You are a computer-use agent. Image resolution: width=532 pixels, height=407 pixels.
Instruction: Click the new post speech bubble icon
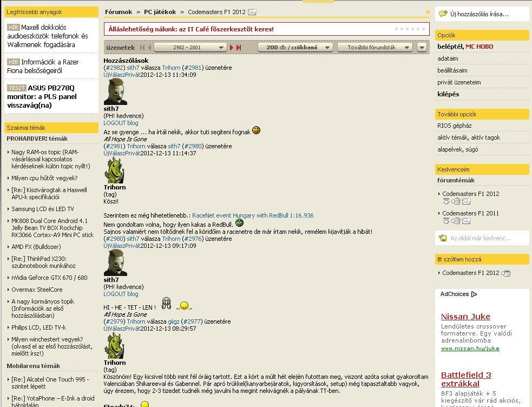443,14
